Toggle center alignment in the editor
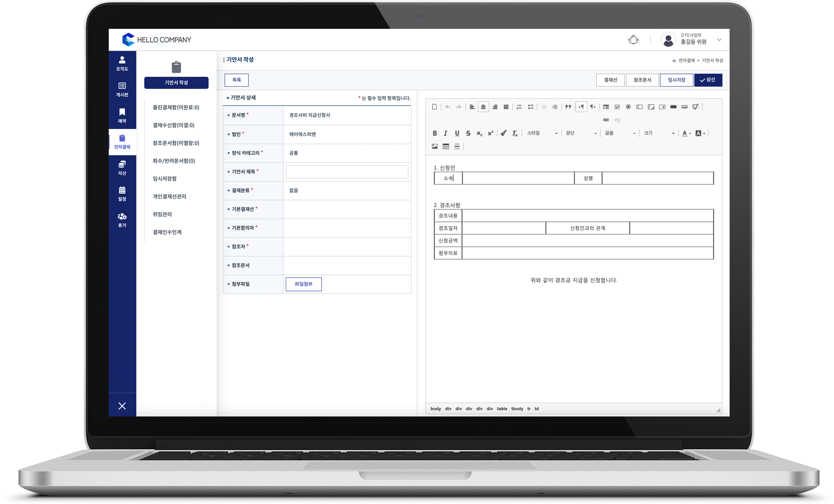This screenshot has width=834, height=504. 483,107
